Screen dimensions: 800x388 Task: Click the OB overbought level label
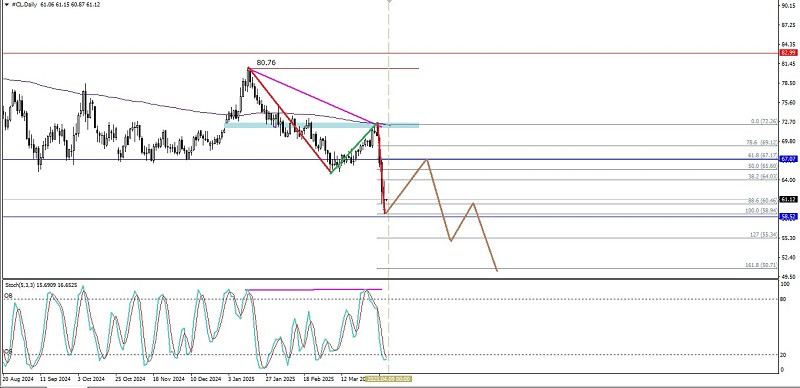pyautogui.click(x=8, y=296)
